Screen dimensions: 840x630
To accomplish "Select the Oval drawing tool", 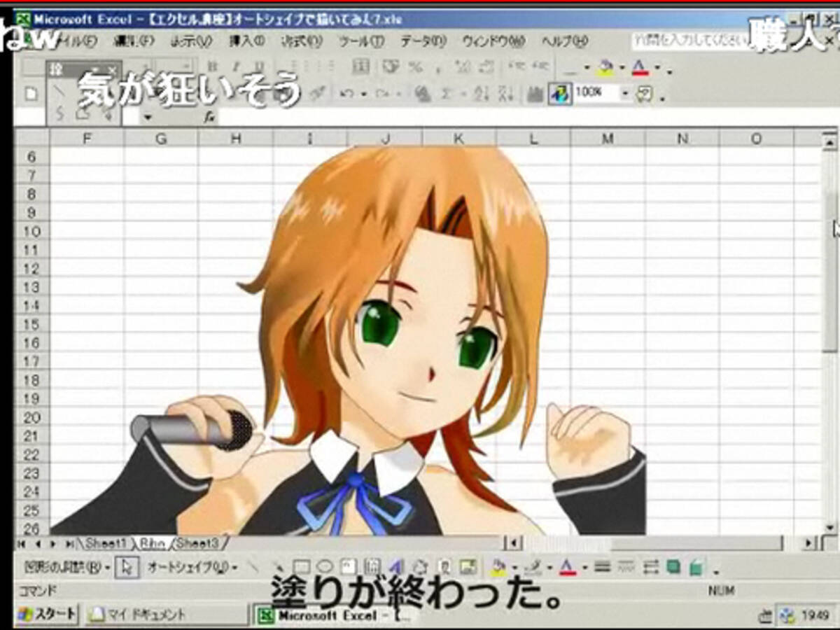I will [x=324, y=566].
